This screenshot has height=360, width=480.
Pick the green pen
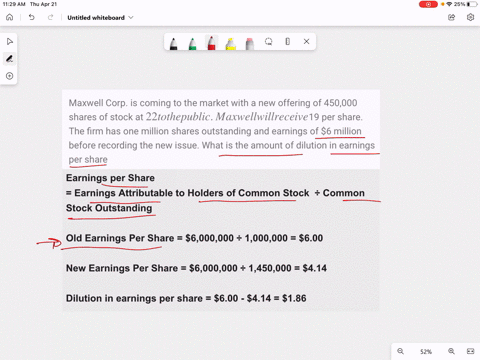click(192, 43)
